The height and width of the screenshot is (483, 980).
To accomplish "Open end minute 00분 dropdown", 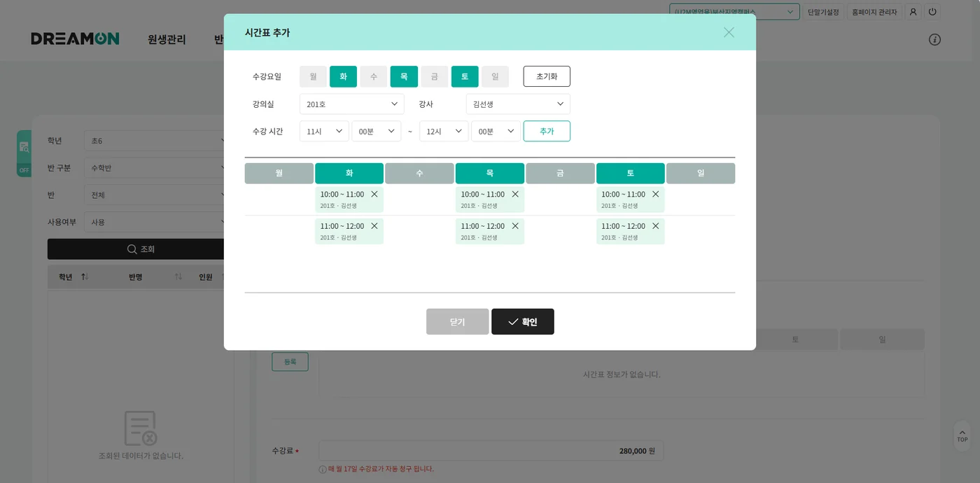I will pyautogui.click(x=496, y=131).
